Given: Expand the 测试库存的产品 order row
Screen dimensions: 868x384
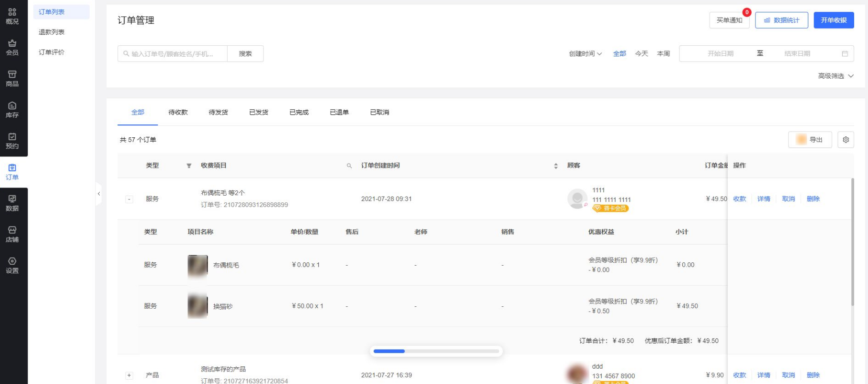Looking at the screenshot, I should pyautogui.click(x=129, y=375).
